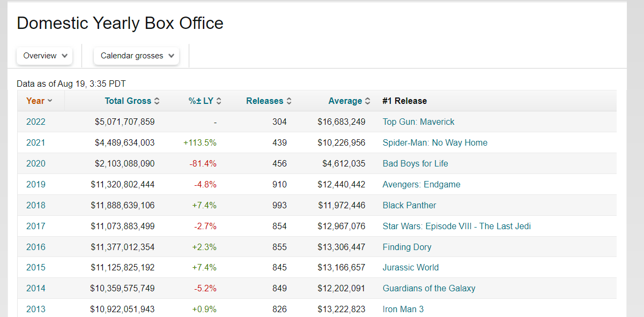
Task: Click the +0.9% change value
Action: point(204,309)
